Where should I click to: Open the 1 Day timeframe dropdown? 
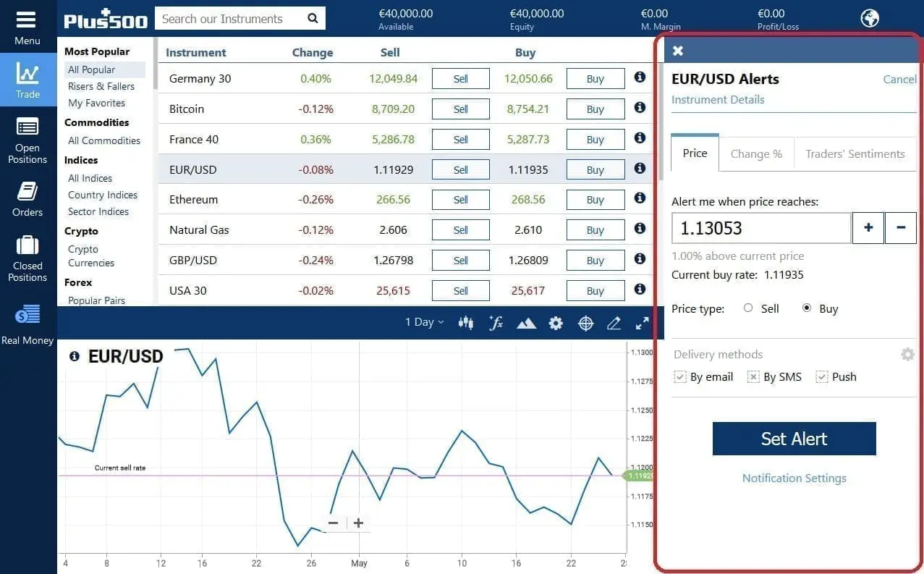(424, 322)
